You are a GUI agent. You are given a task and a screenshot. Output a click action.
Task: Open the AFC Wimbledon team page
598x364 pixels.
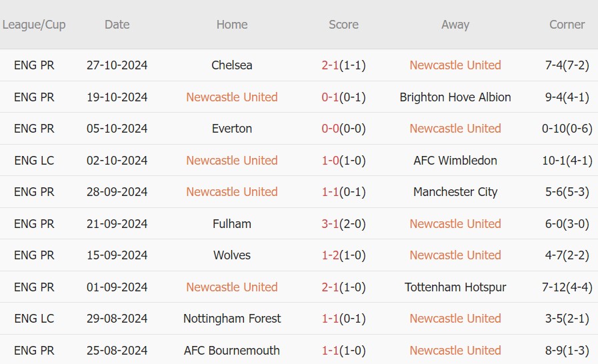tap(455, 161)
